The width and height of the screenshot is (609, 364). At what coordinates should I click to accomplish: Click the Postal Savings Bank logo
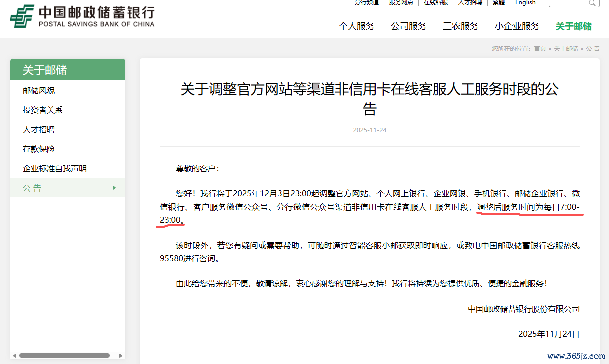(82, 16)
